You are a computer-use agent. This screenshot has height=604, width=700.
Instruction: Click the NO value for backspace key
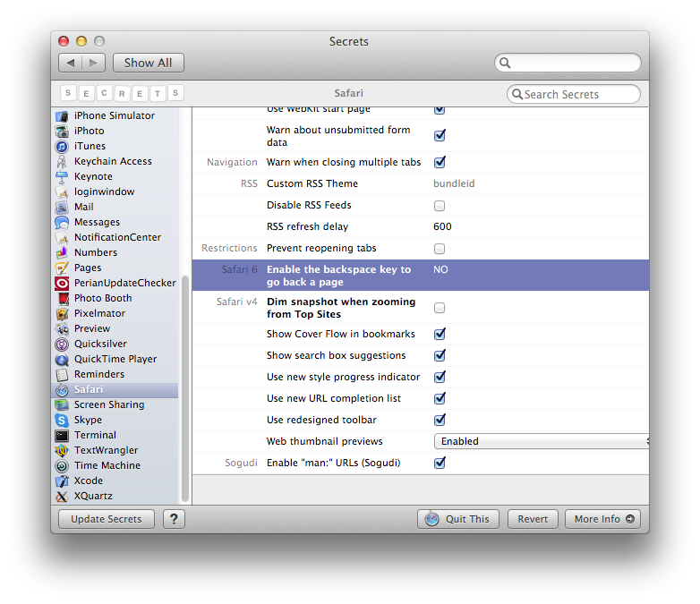[x=440, y=269]
